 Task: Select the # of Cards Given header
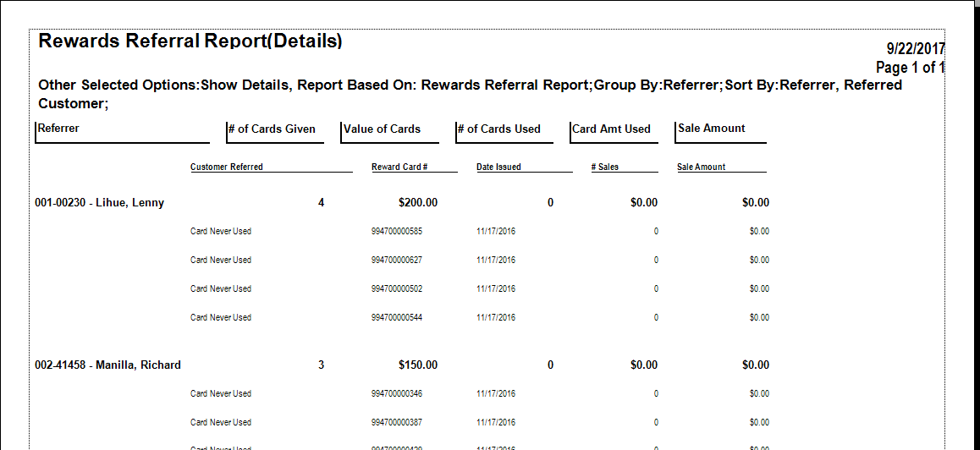tap(272, 129)
